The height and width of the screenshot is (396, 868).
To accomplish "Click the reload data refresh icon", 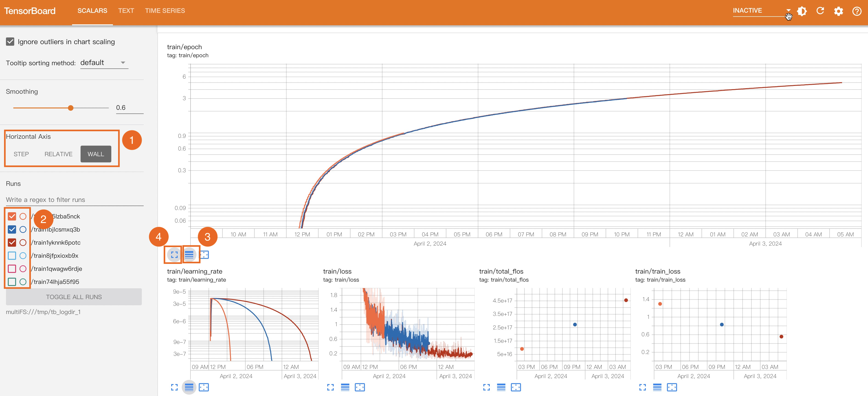I will (x=820, y=11).
